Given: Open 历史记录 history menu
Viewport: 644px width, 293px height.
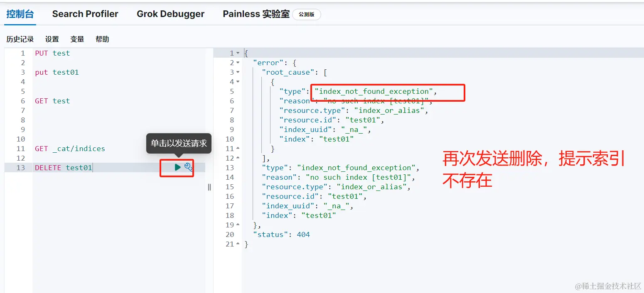Looking at the screenshot, I should tap(20, 39).
